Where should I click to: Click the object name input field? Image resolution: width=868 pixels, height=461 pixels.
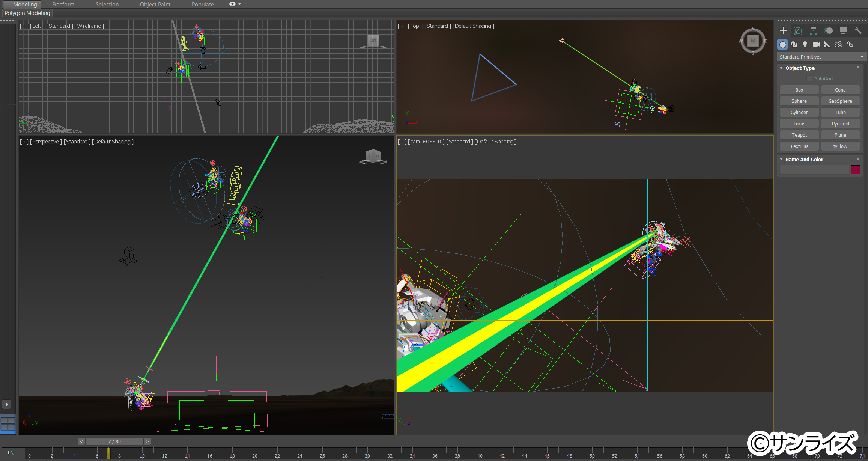pos(814,170)
